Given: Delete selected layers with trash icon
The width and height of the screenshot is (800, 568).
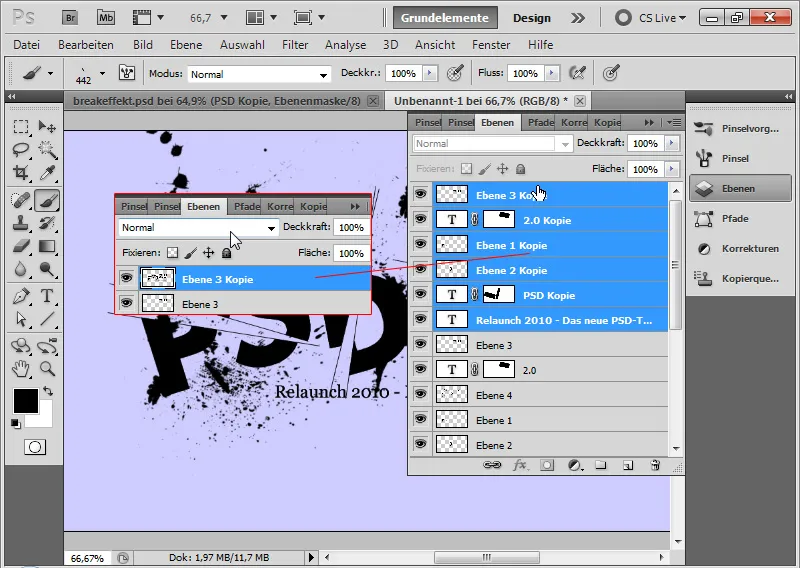Looking at the screenshot, I should [x=655, y=465].
